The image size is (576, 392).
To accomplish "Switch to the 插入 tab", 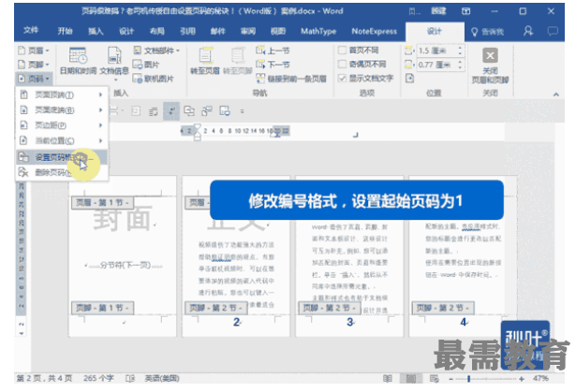I will click(x=96, y=31).
